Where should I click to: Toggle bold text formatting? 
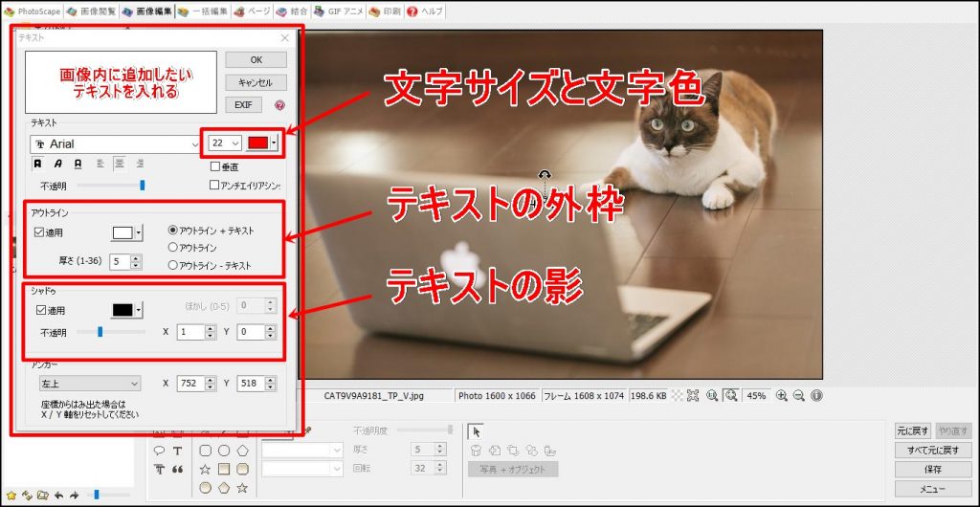[38, 164]
